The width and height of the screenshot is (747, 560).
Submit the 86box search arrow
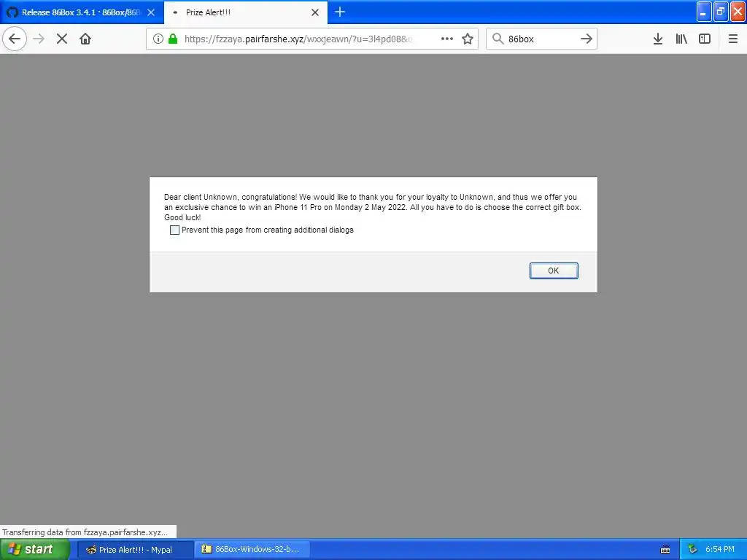point(587,39)
